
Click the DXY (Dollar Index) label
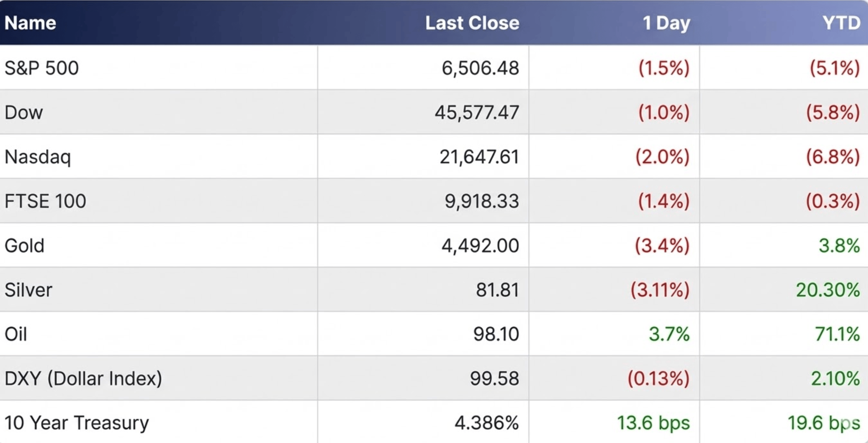(x=83, y=378)
